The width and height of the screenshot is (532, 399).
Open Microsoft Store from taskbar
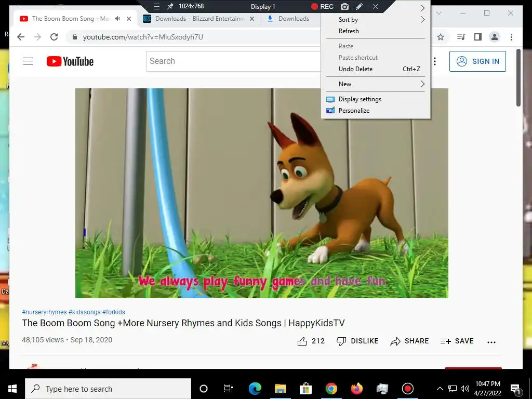pyautogui.click(x=305, y=389)
